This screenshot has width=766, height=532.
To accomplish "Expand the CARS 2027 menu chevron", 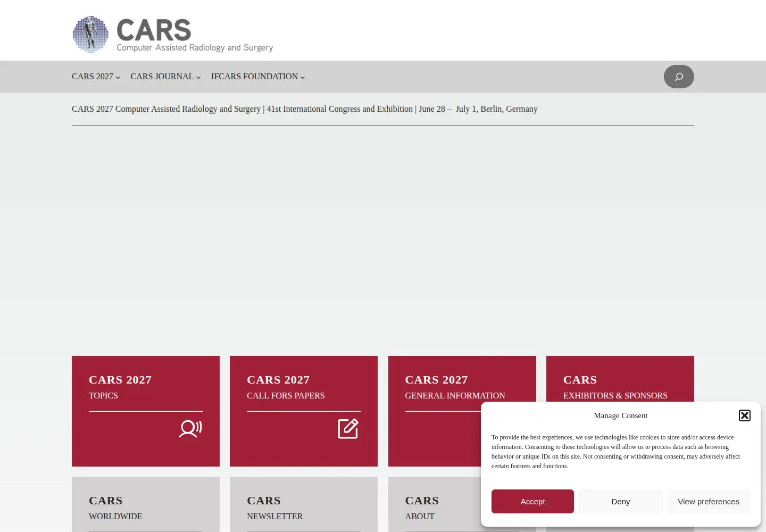I will pyautogui.click(x=118, y=77).
